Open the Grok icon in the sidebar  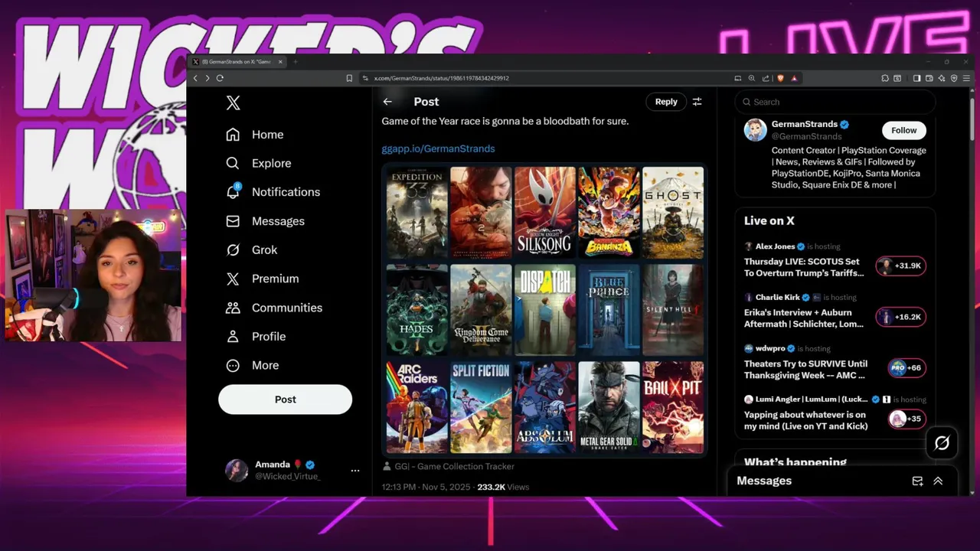pos(233,250)
